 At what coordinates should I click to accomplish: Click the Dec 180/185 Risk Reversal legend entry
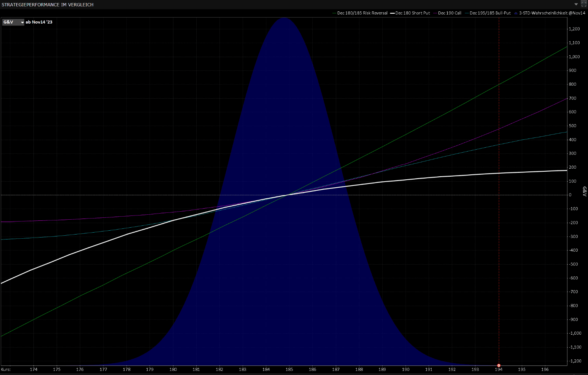pos(360,13)
